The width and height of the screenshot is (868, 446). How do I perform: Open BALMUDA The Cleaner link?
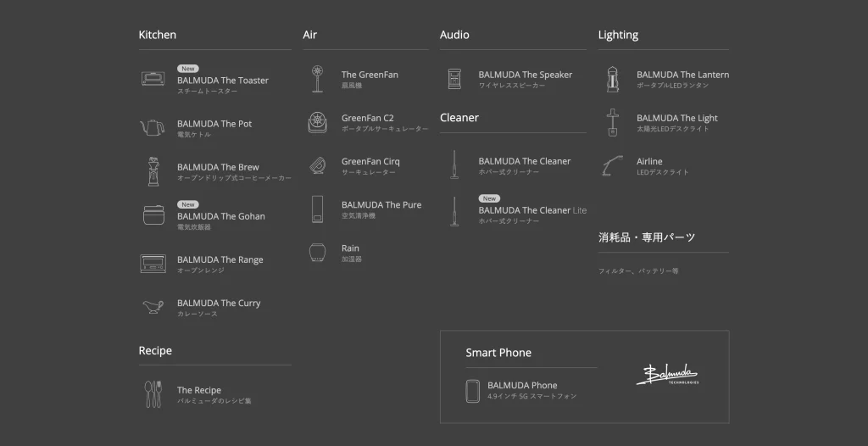pyautogui.click(x=524, y=161)
